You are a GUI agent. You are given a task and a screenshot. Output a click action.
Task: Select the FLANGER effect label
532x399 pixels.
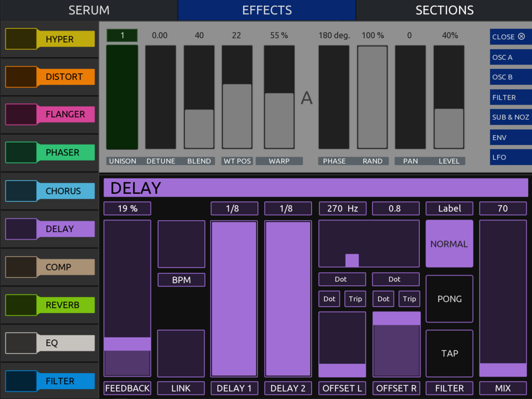66,114
